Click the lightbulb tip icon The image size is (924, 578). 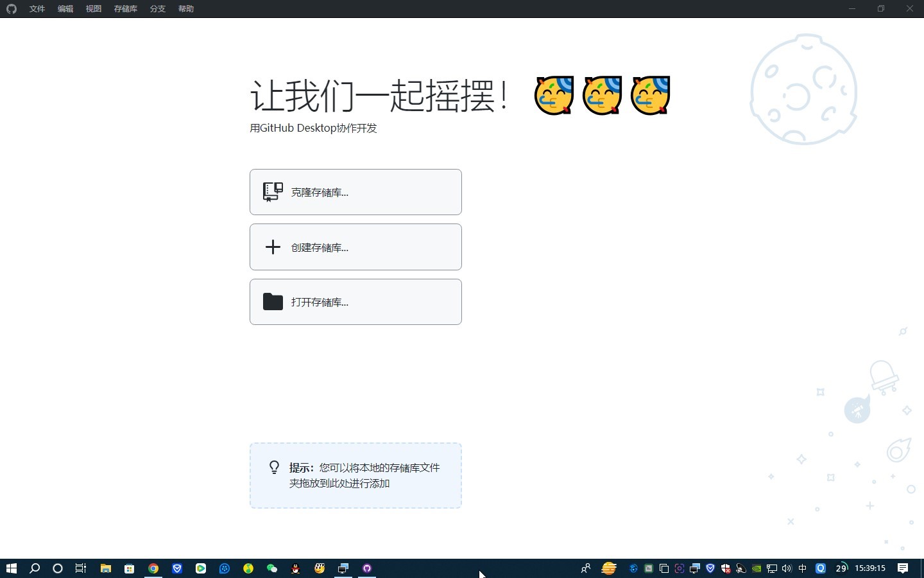(x=274, y=468)
